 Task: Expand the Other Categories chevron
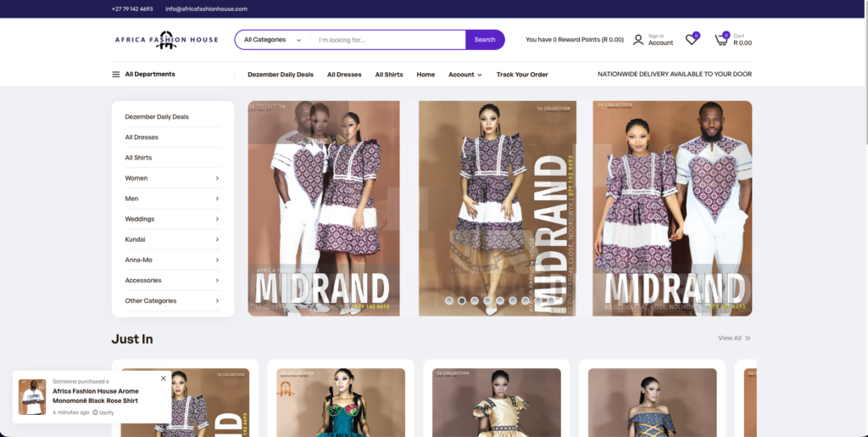pyautogui.click(x=217, y=301)
